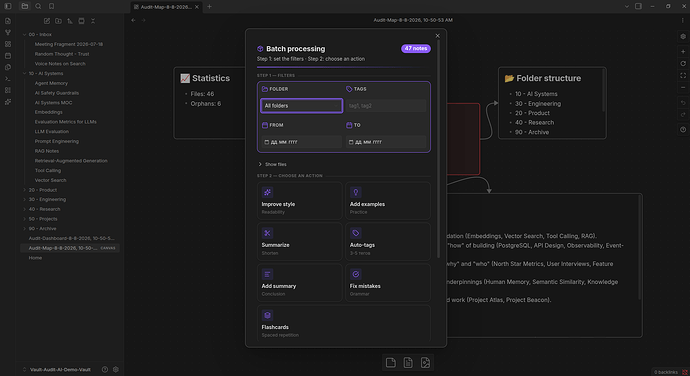This screenshot has height=376, width=690.
Task: Open the bookmarks icon in sidebar header
Action: coord(51,6)
